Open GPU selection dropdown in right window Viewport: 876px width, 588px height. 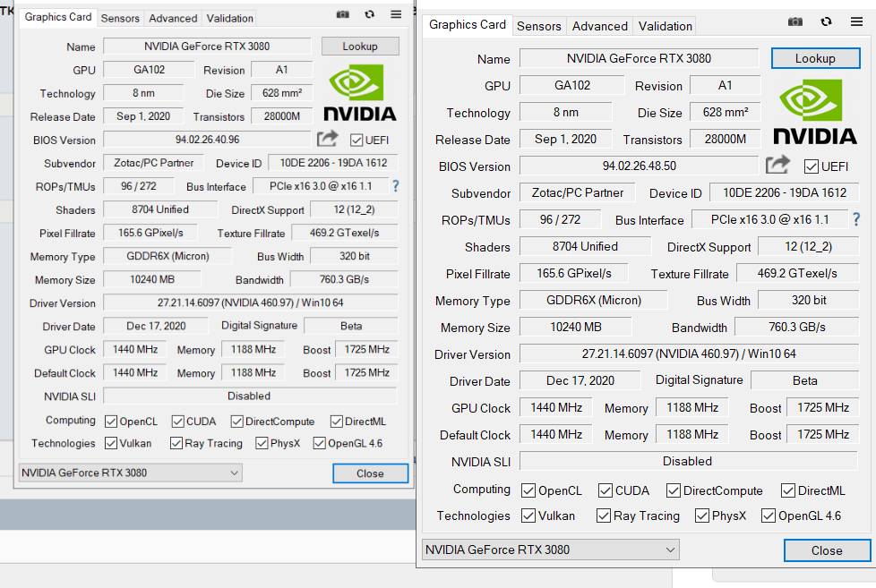(550, 550)
